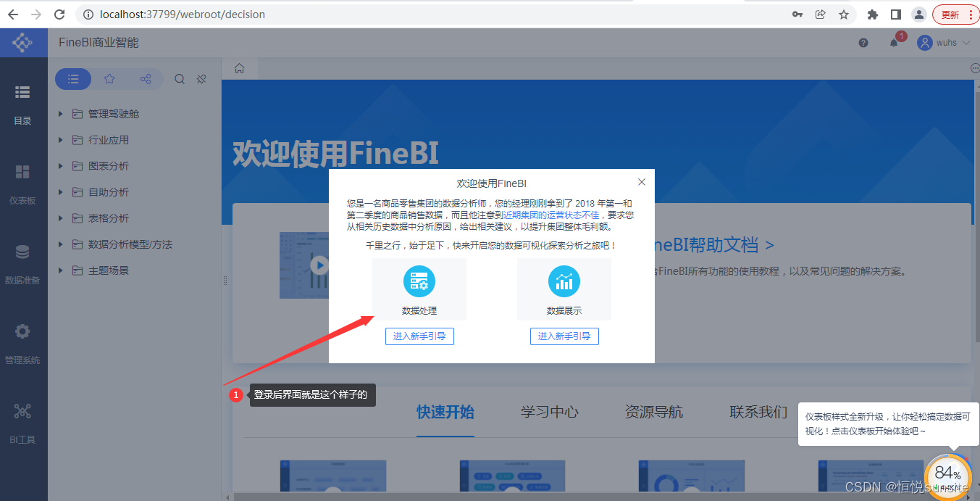Click the panel collapse handle beside directory panel
980x501 pixels.
224,280
